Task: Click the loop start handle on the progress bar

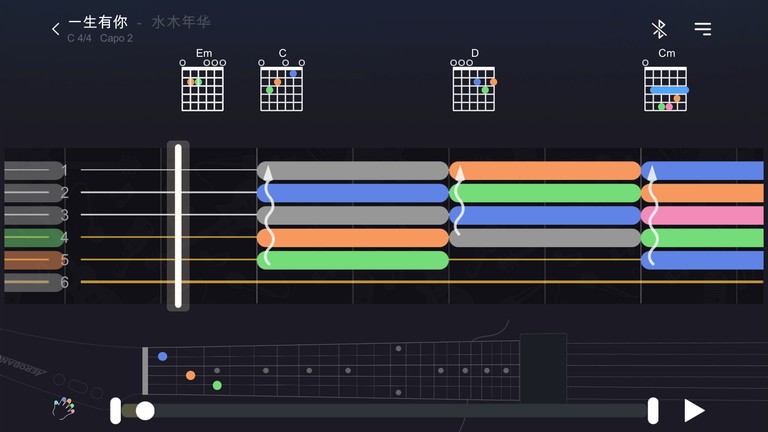Action: click(x=116, y=410)
